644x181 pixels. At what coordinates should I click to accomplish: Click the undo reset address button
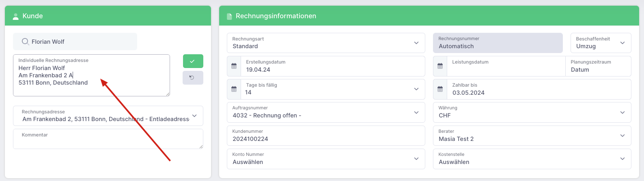pyautogui.click(x=193, y=78)
